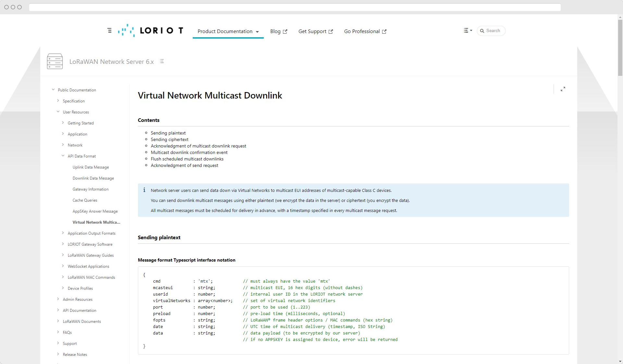Viewport: 623px width, 364px height.
Task: Open the Go Professional external link
Action: (x=365, y=31)
